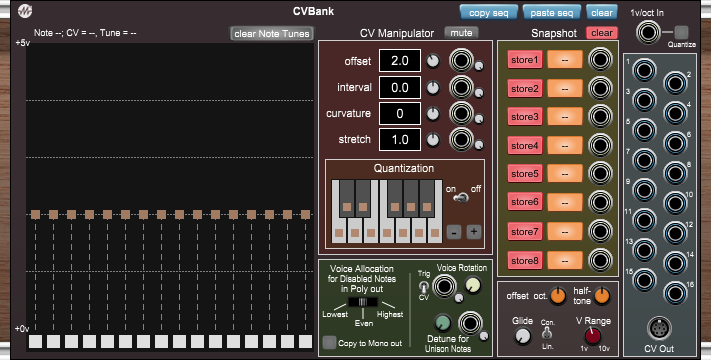Click the pale yellow Voice Rotation knob
This screenshot has height=360, width=711.
pos(473,286)
